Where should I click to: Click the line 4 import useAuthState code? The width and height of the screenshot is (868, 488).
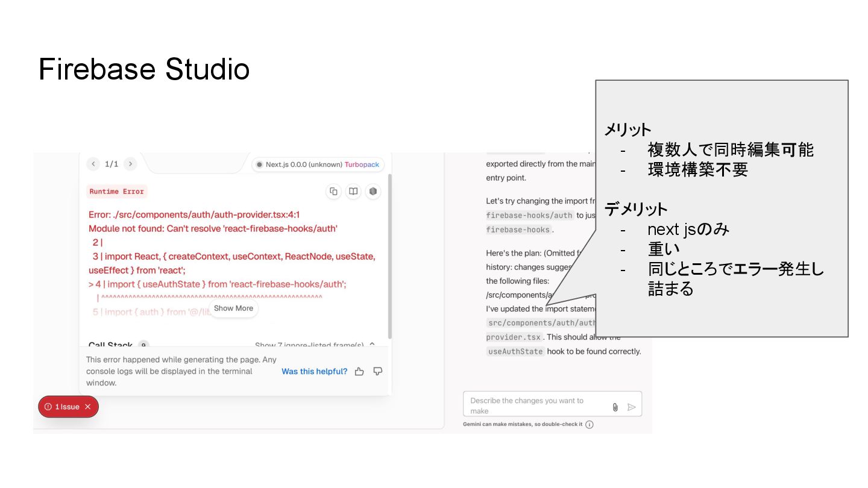pyautogui.click(x=218, y=284)
